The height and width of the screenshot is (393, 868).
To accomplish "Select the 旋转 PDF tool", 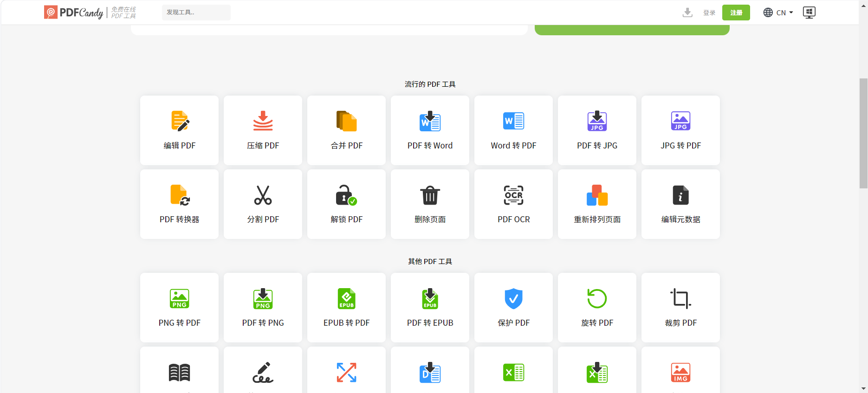I will [x=597, y=308].
